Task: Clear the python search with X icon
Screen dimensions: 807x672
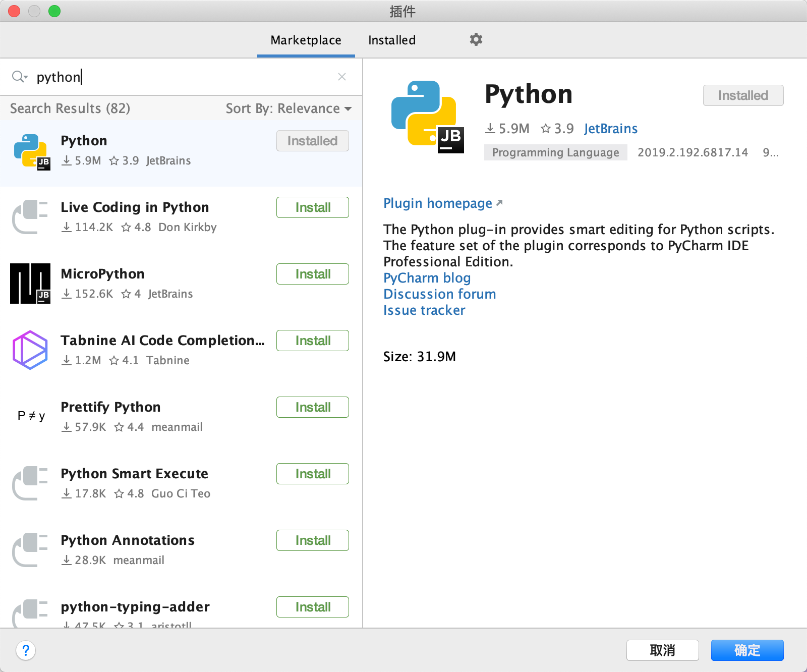Action: coord(342,77)
